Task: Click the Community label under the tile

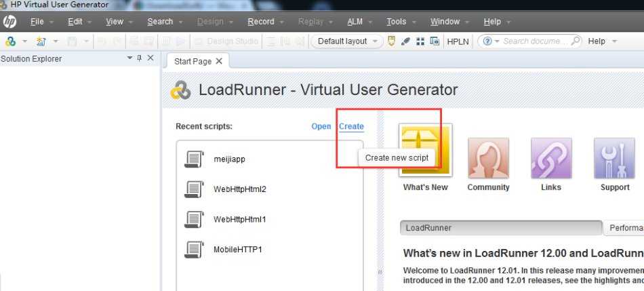Action: (488, 187)
